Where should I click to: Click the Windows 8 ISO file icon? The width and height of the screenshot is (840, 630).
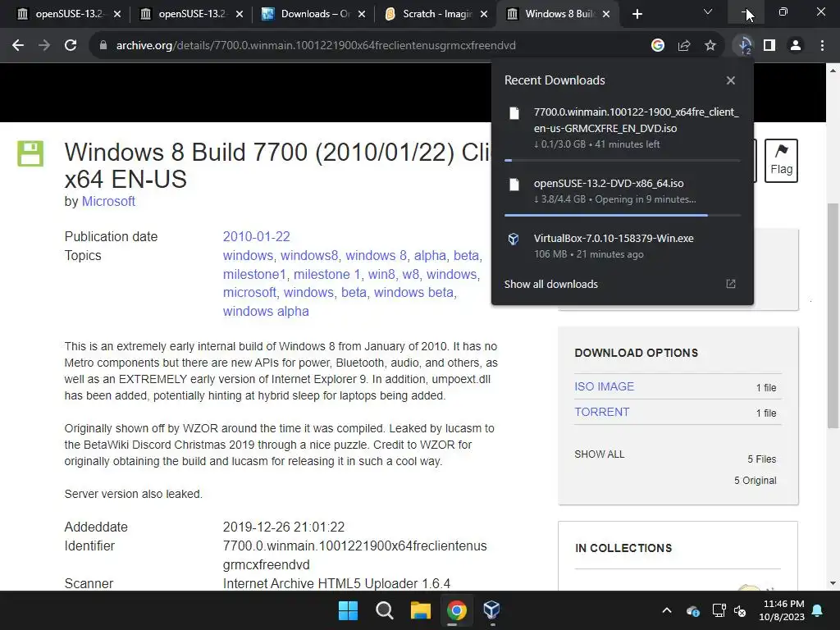(x=514, y=113)
